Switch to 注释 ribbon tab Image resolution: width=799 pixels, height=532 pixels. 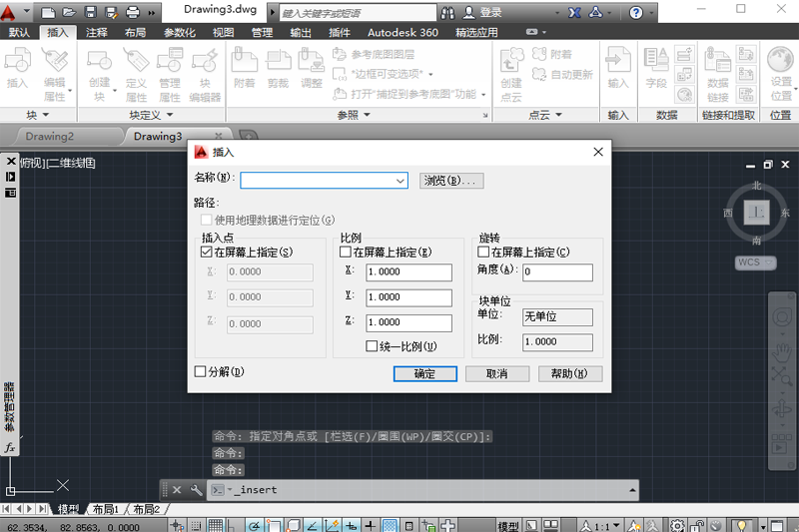coord(97,33)
